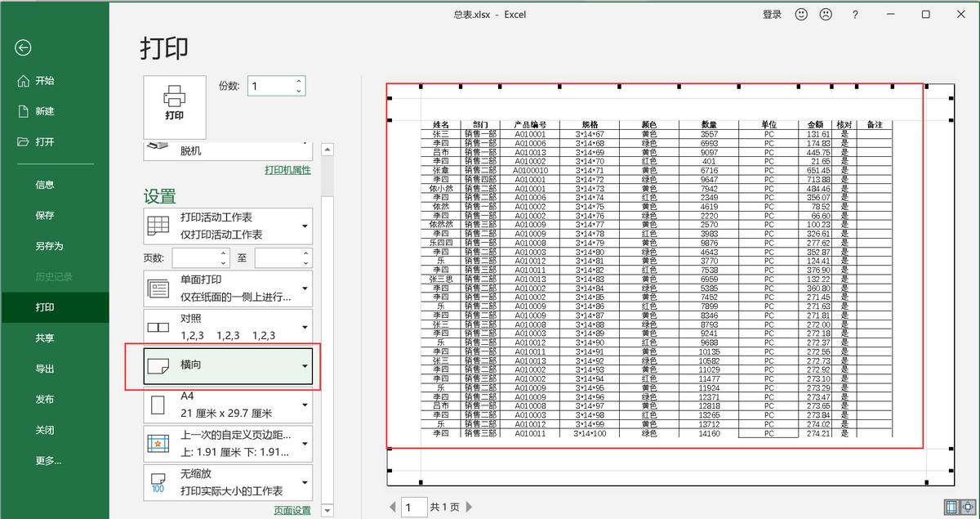Image resolution: width=980 pixels, height=519 pixels.
Task: Click the smiley face feedback icon
Action: [801, 15]
